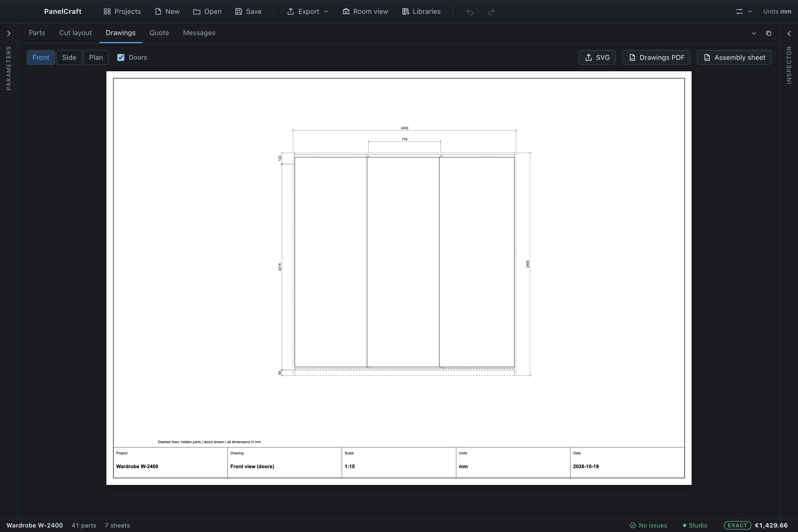Click the EXACT price badge
798x532 pixels.
tap(737, 525)
